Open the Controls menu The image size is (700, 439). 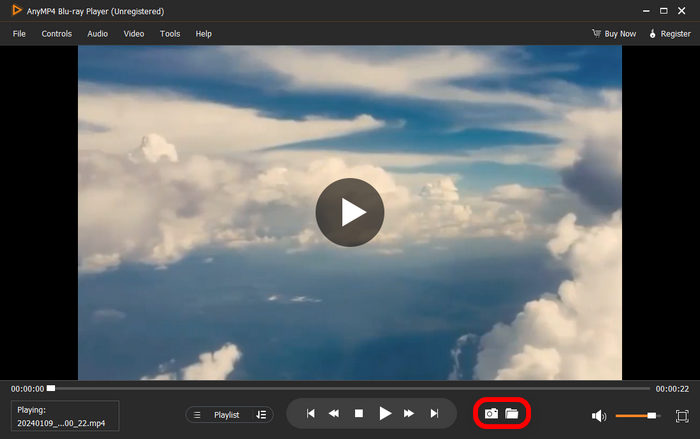[56, 34]
